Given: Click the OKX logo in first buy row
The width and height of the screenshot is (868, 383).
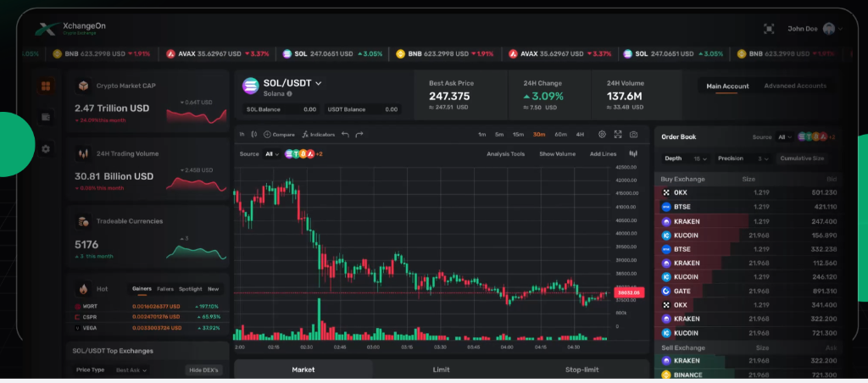Looking at the screenshot, I should coord(666,192).
